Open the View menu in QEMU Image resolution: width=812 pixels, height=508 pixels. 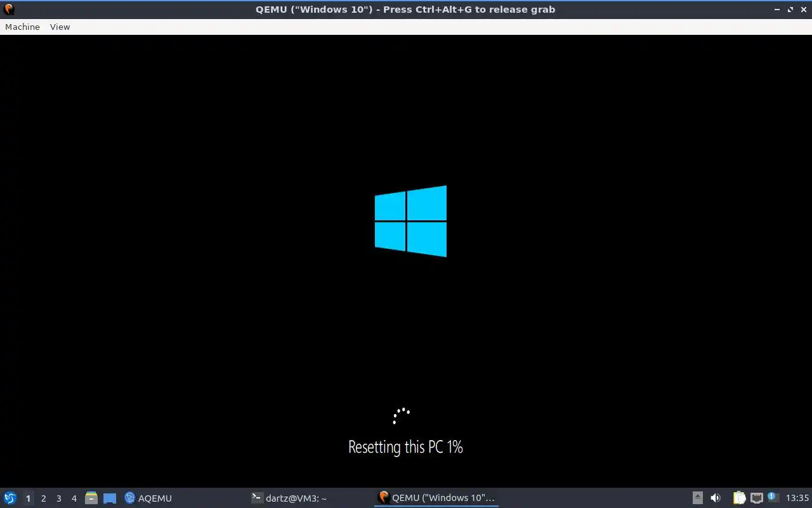(60, 27)
